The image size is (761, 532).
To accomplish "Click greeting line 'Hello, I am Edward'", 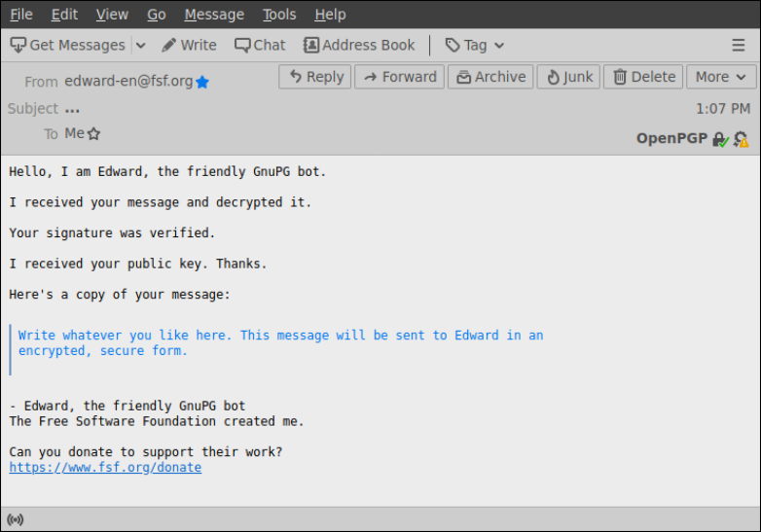I will pyautogui.click(x=167, y=172).
